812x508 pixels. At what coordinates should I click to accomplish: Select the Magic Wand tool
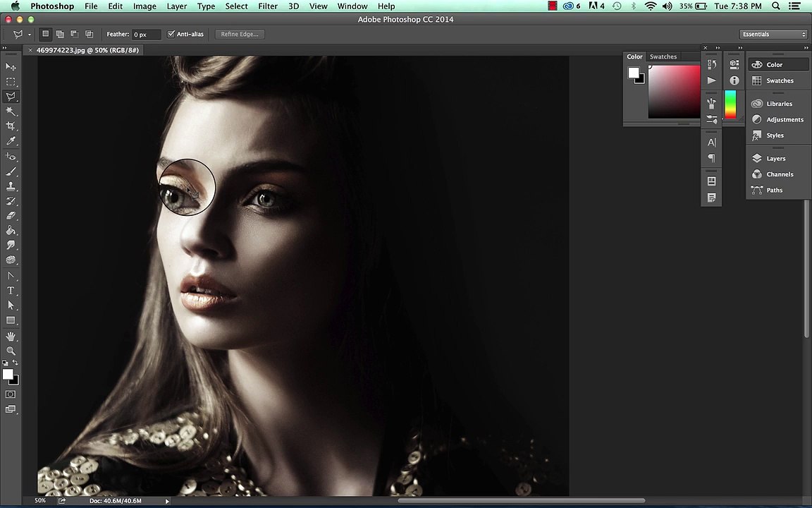click(11, 111)
